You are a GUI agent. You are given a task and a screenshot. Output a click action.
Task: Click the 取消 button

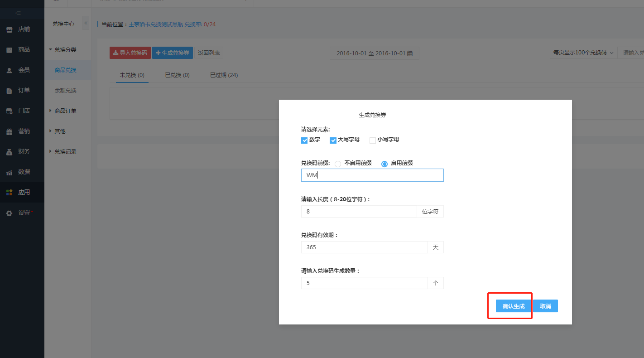click(545, 306)
